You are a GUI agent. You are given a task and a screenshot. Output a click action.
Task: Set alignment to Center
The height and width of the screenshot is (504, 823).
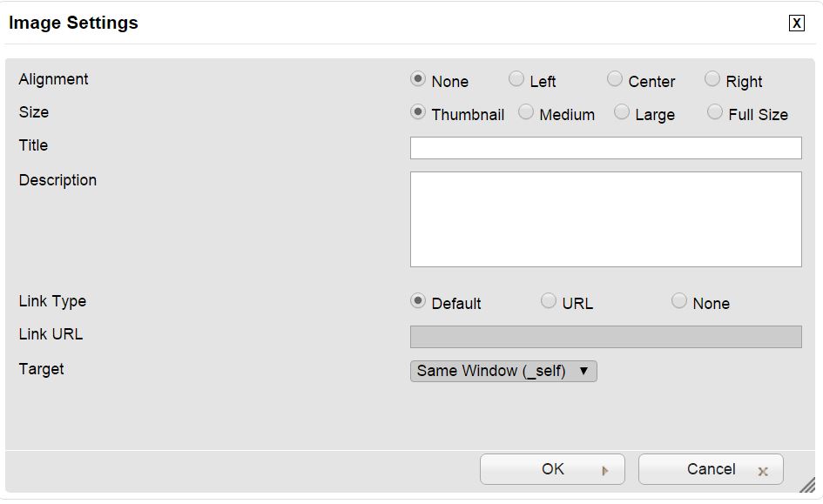coord(615,79)
